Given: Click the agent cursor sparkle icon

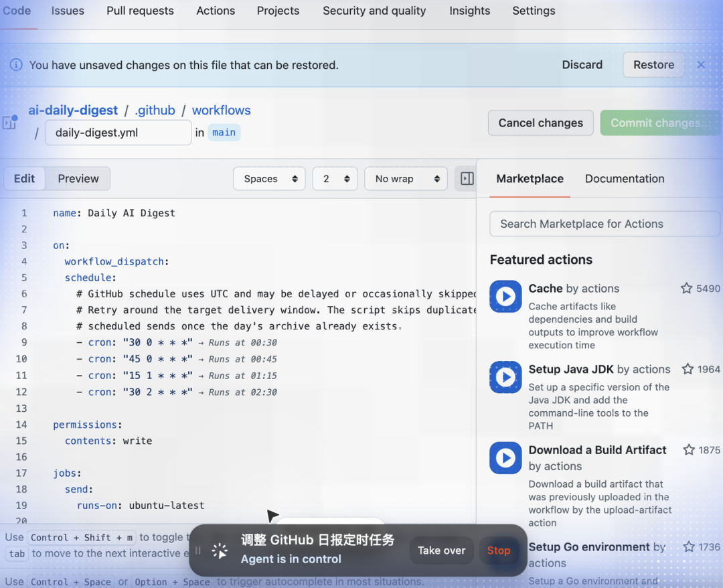Looking at the screenshot, I should [x=220, y=550].
